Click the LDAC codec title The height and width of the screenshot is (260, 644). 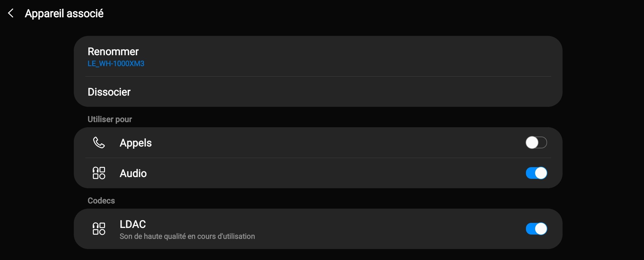133,224
